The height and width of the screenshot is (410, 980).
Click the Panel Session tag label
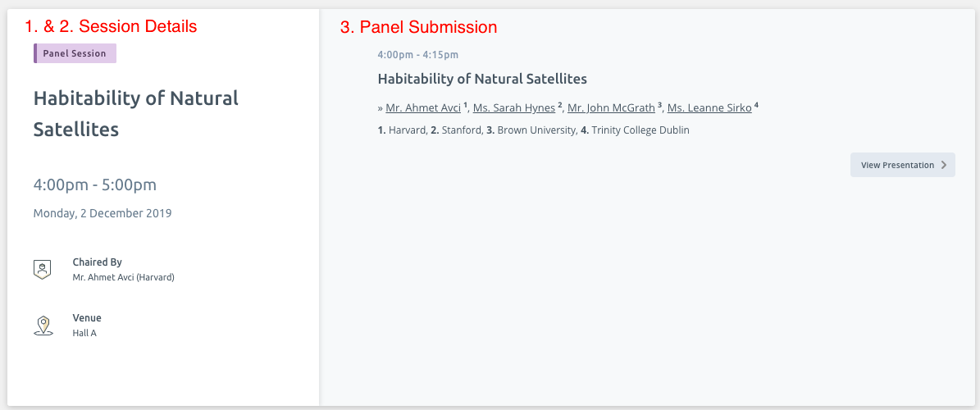(x=75, y=53)
